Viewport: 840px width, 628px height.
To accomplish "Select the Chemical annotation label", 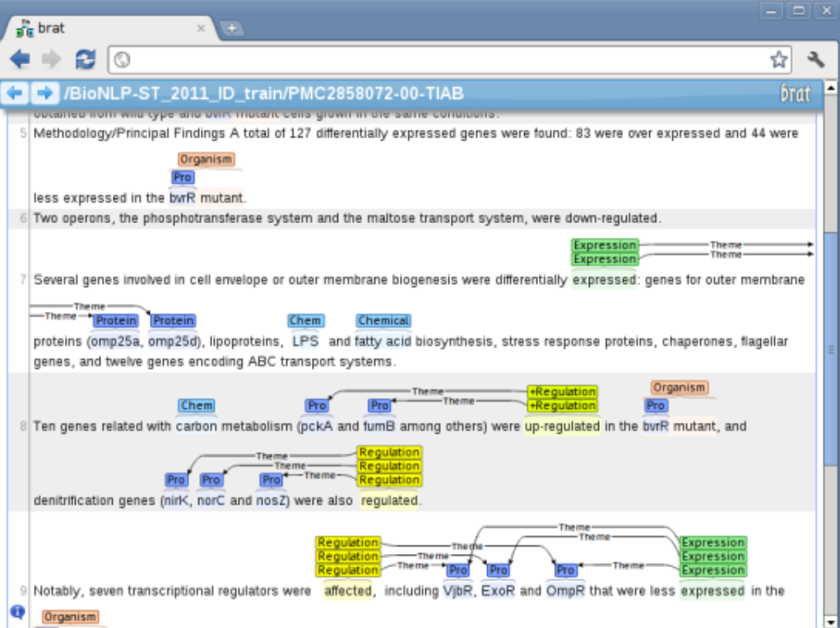I will click(382, 320).
